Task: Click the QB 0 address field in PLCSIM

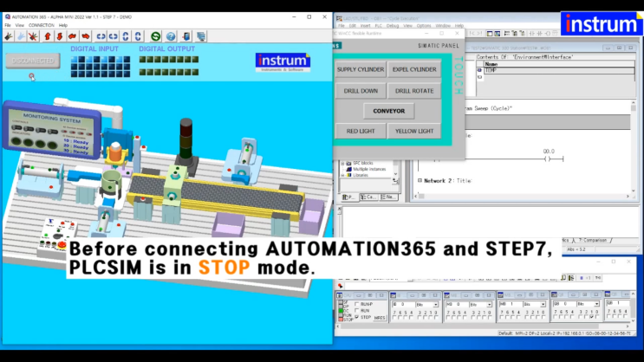Action: coord(565,304)
